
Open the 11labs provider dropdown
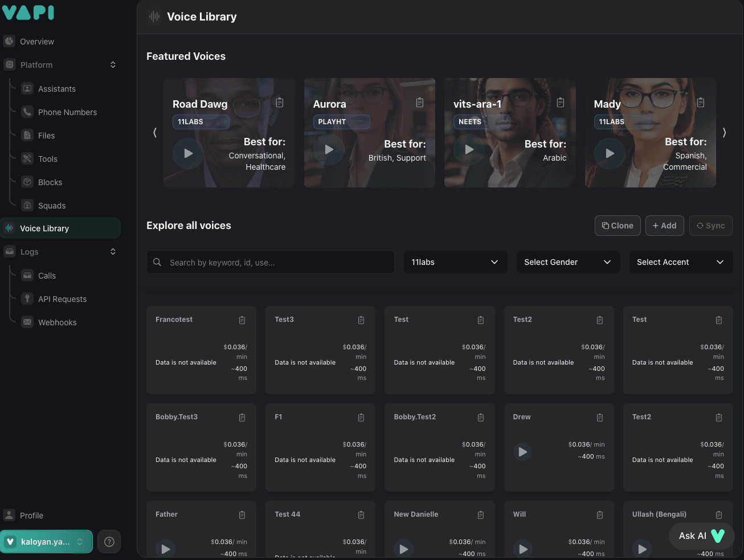[455, 262]
